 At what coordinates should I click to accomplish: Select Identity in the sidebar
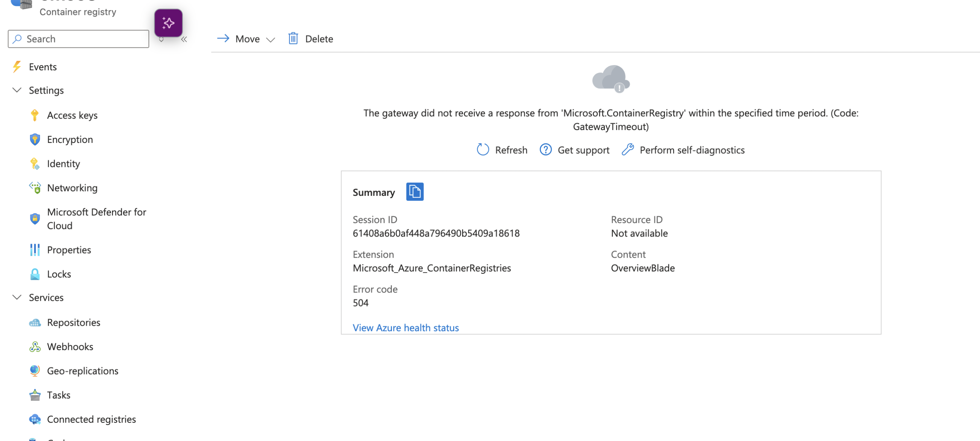[x=63, y=163]
